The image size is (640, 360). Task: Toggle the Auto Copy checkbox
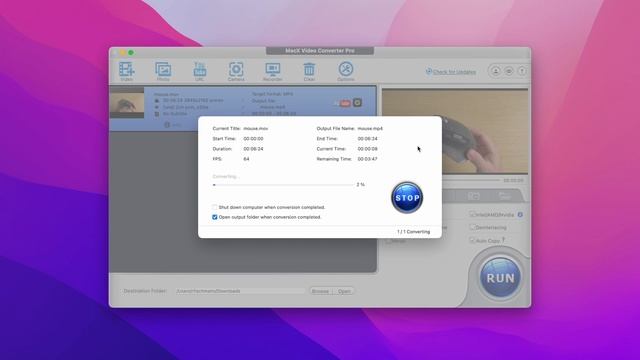point(472,240)
